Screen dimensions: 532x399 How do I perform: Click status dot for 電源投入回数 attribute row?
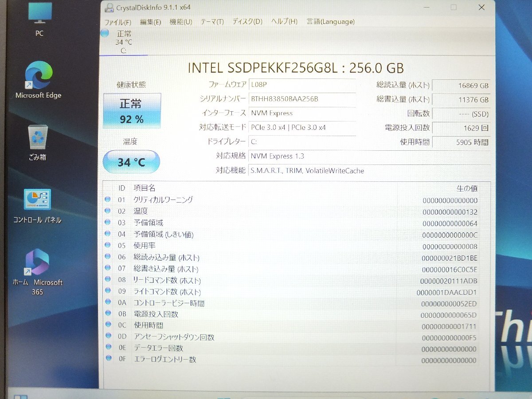tap(107, 313)
